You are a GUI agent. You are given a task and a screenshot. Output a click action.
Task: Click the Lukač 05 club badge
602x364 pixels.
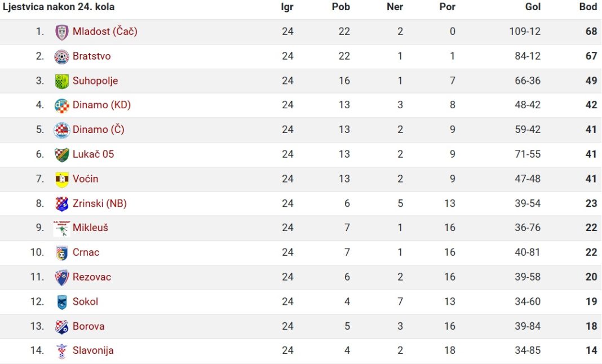coord(62,154)
